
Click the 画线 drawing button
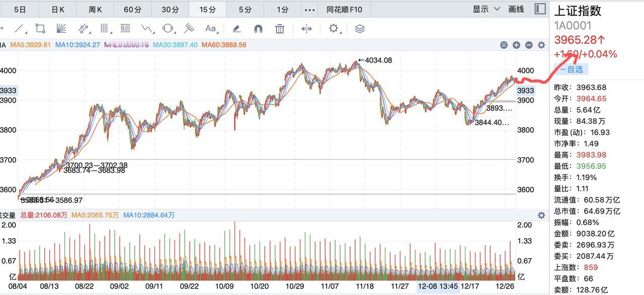coord(516,9)
